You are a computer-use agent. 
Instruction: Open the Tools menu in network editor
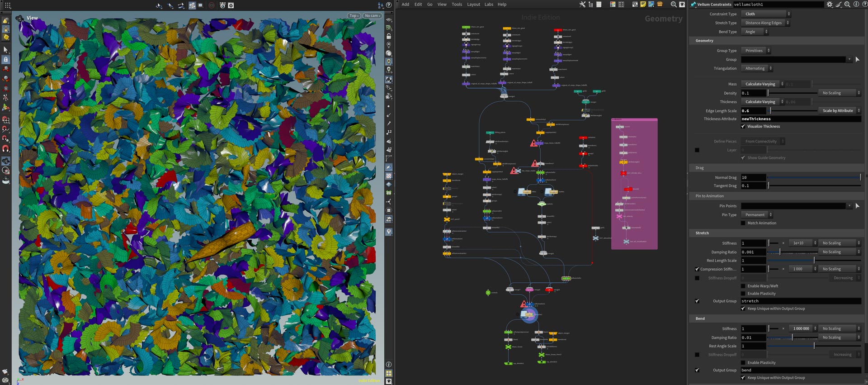tap(457, 5)
